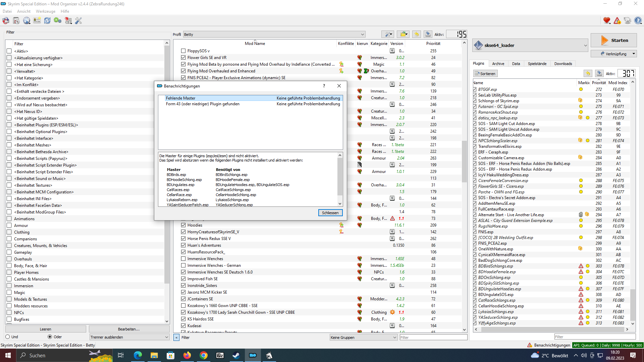
Task: Open the tools puzzle-piece icon
Action: (x=68, y=21)
